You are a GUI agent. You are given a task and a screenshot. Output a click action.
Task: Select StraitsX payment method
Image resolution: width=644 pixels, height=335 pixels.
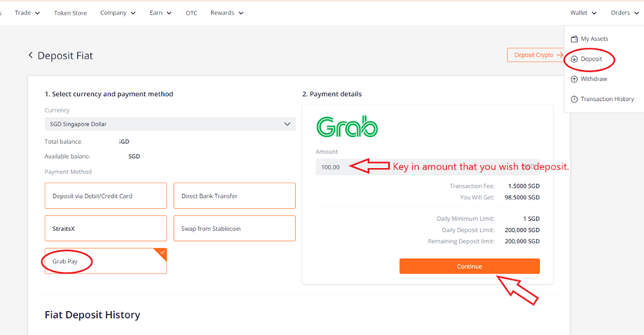[x=106, y=228]
